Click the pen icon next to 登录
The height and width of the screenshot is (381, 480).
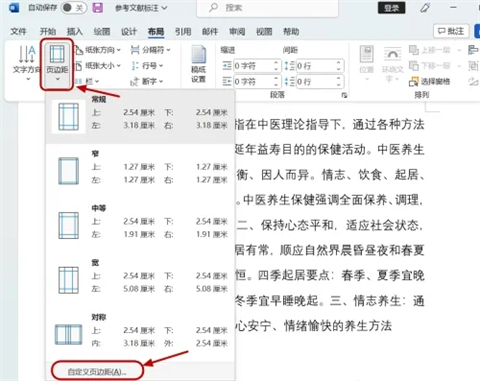(x=425, y=8)
